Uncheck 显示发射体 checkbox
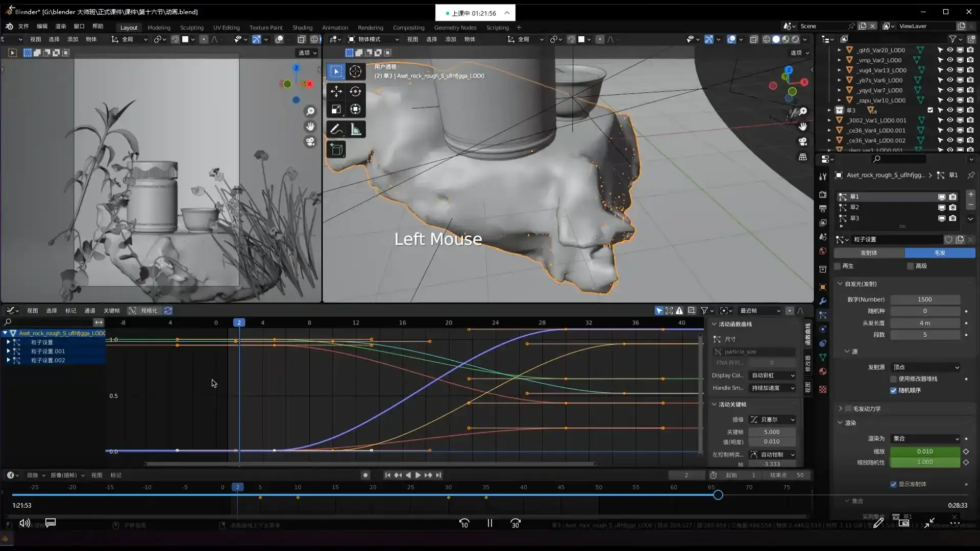The height and width of the screenshot is (551, 980). pyautogui.click(x=893, y=485)
